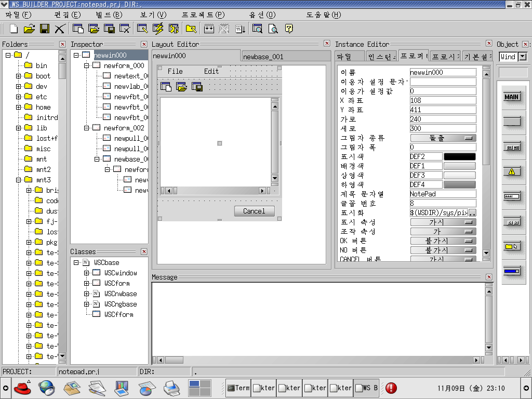
Task: Click the new project blank page icon
Action: pyautogui.click(x=14, y=29)
